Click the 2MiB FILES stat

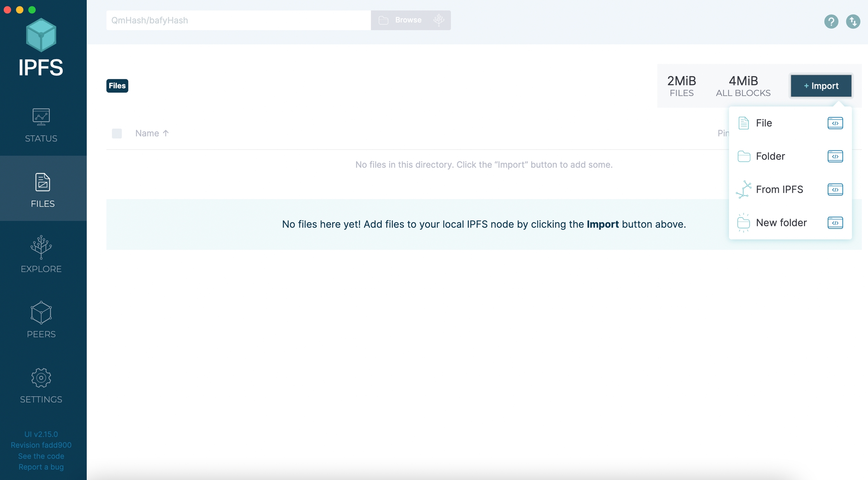(682, 86)
